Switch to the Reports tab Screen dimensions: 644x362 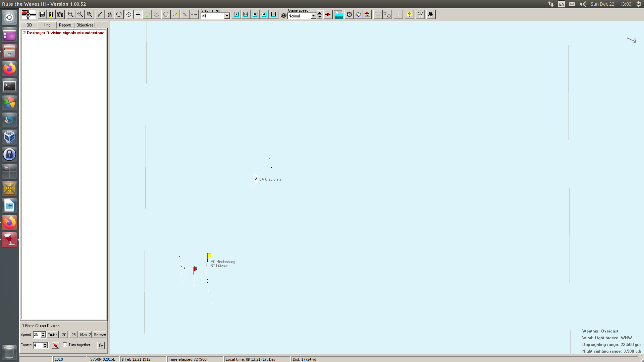(65, 25)
